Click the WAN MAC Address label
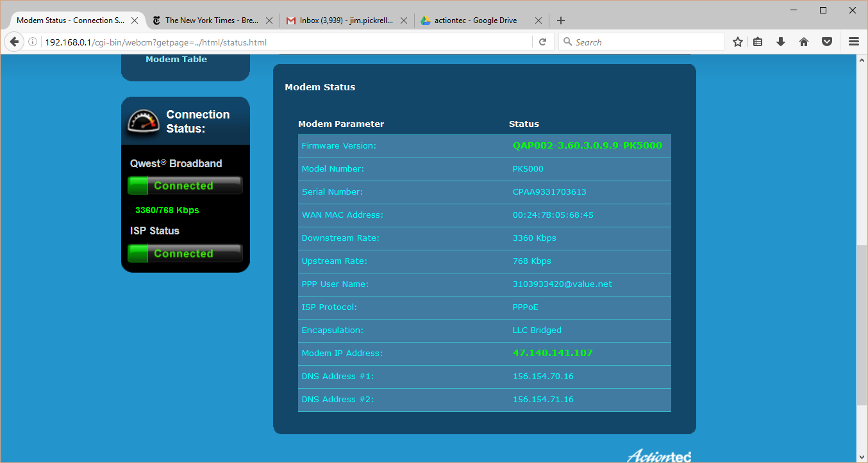 tap(342, 215)
